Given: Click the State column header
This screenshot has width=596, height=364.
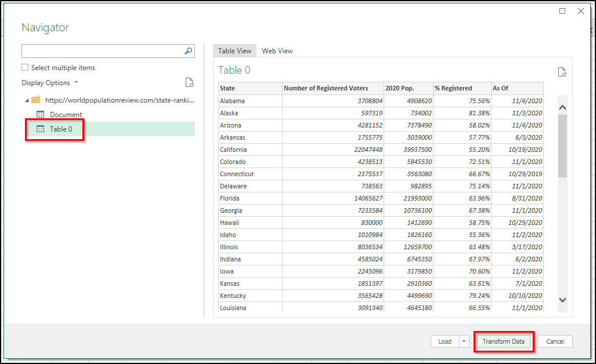Looking at the screenshot, I should pos(250,88).
